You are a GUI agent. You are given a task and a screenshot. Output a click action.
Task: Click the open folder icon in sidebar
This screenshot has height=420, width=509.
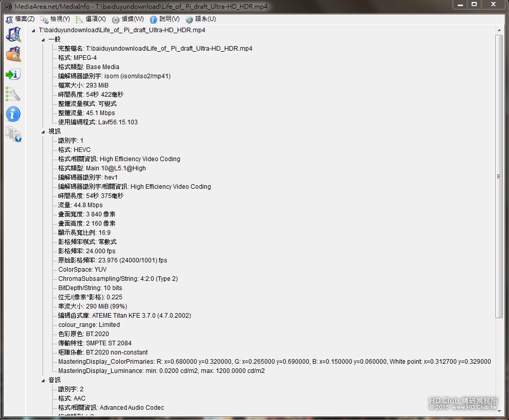click(x=14, y=54)
